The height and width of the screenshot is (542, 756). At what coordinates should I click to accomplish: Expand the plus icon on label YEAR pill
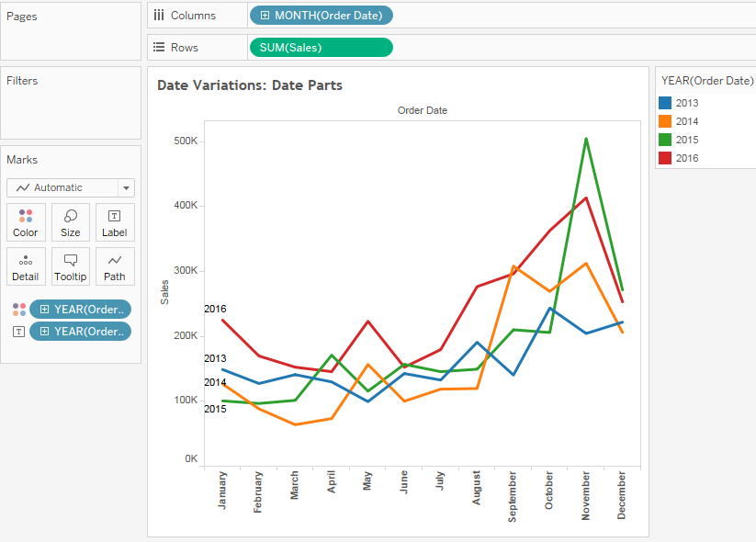(44, 332)
